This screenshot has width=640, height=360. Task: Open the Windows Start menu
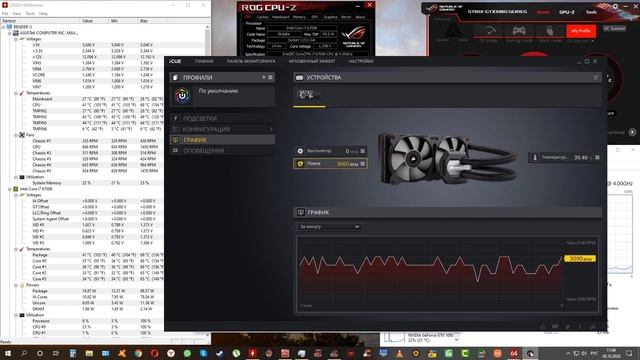click(7, 353)
